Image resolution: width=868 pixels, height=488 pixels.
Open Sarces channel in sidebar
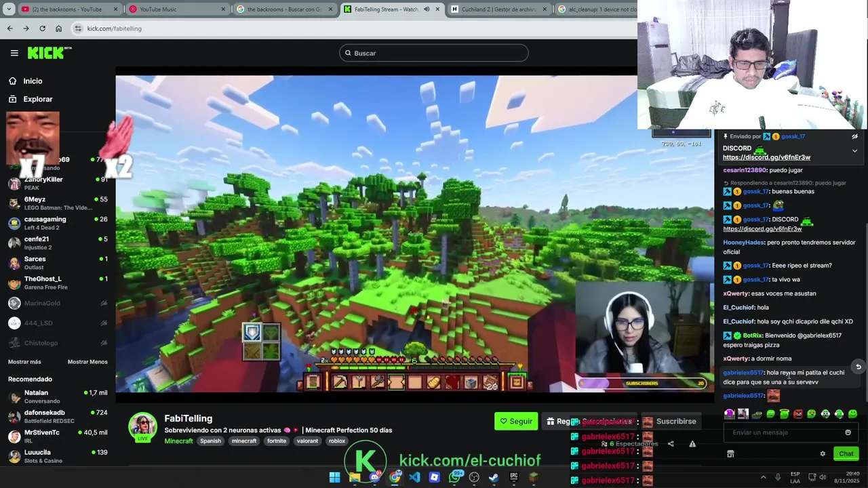point(58,262)
